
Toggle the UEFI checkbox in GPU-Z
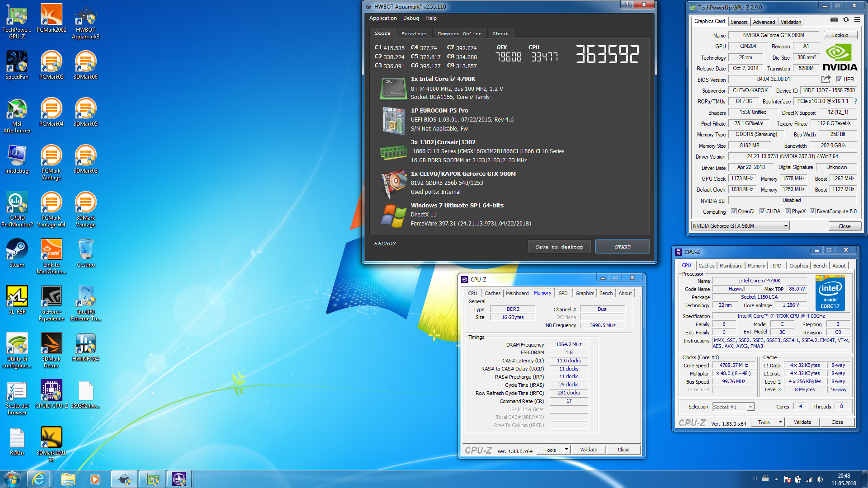(839, 80)
